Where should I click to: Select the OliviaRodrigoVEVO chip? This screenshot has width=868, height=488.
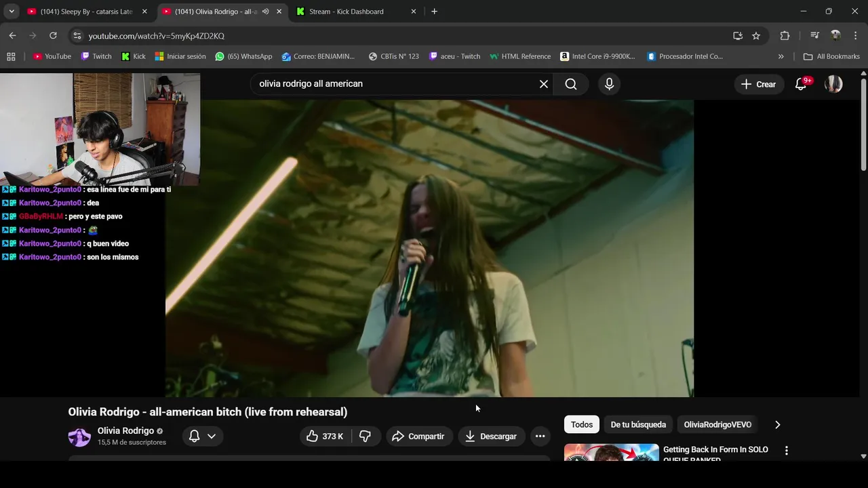pos(717,425)
